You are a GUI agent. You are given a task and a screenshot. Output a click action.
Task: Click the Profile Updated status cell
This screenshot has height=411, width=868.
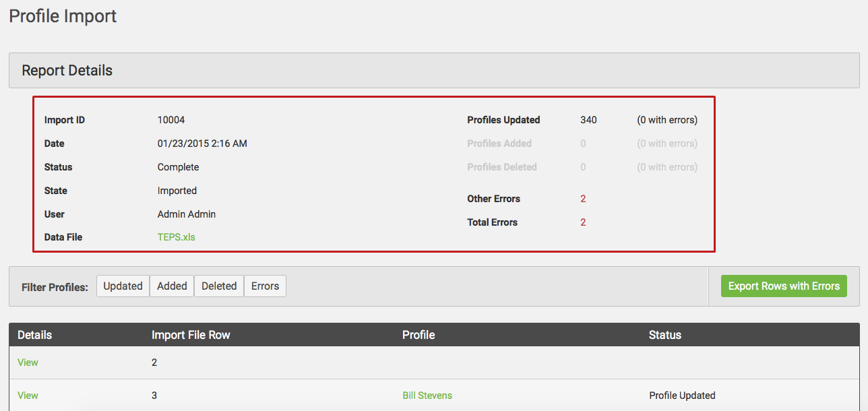pos(682,396)
